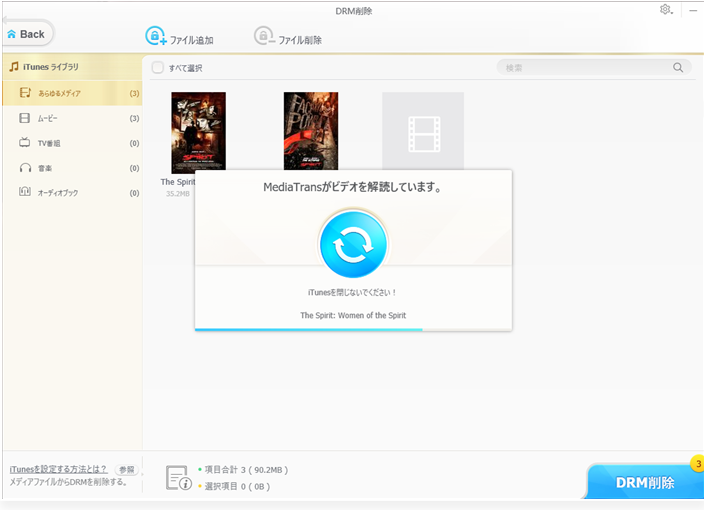Click the big DRM削除 button
The width and height of the screenshot is (704, 510).
tap(645, 483)
